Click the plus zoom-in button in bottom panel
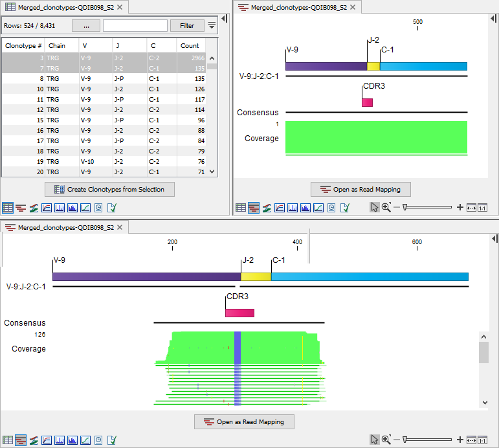The width and height of the screenshot is (499, 448). click(460, 440)
